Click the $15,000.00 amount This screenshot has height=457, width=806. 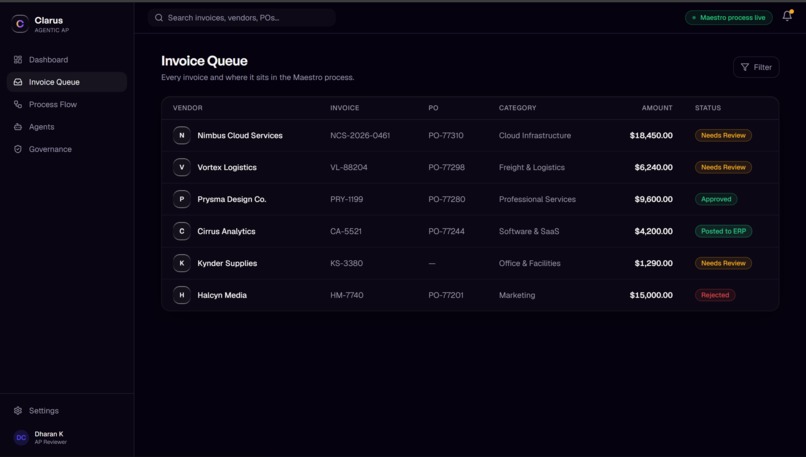(651, 295)
